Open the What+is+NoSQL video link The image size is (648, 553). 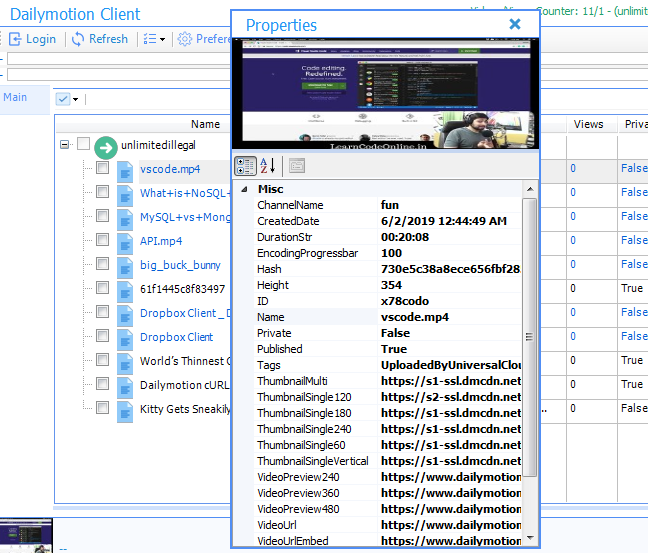(185, 193)
